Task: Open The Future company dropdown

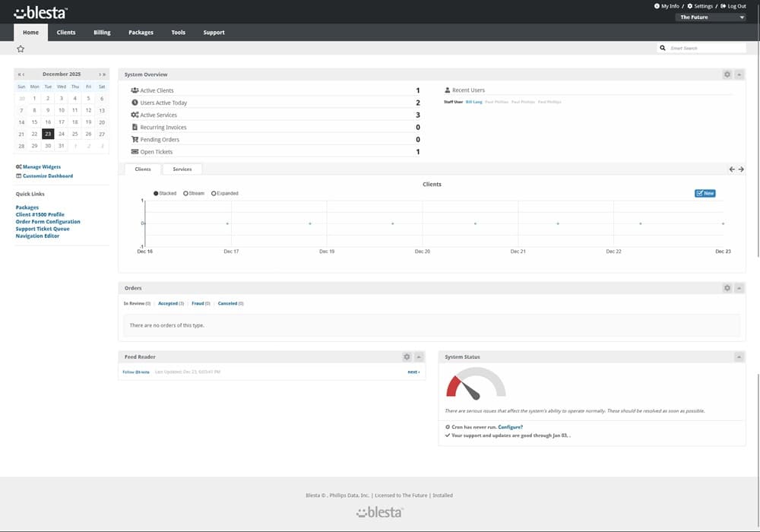Action: point(711,17)
